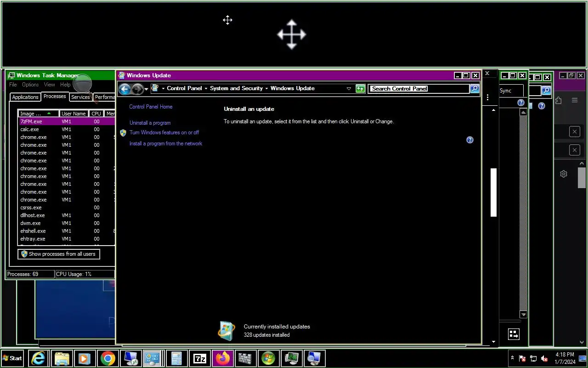
Task: Show hidden tray icons arrow
Action: click(512, 358)
